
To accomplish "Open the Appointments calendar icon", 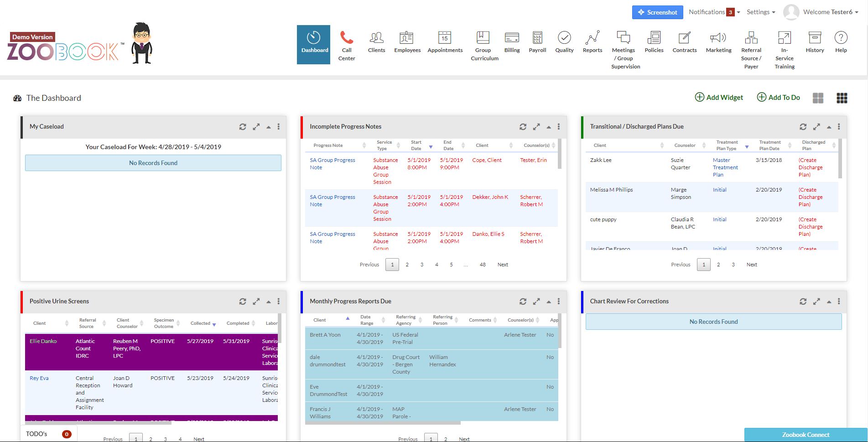I will click(x=445, y=42).
